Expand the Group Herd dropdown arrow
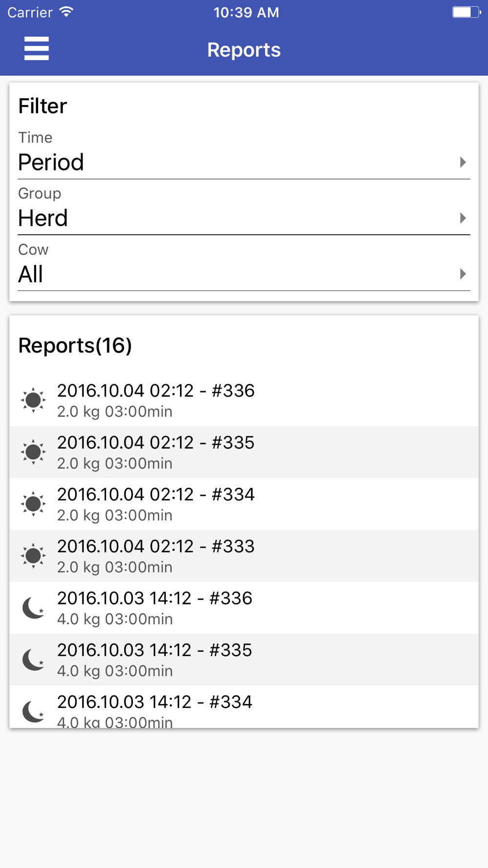This screenshot has height=868, width=488. (x=463, y=218)
